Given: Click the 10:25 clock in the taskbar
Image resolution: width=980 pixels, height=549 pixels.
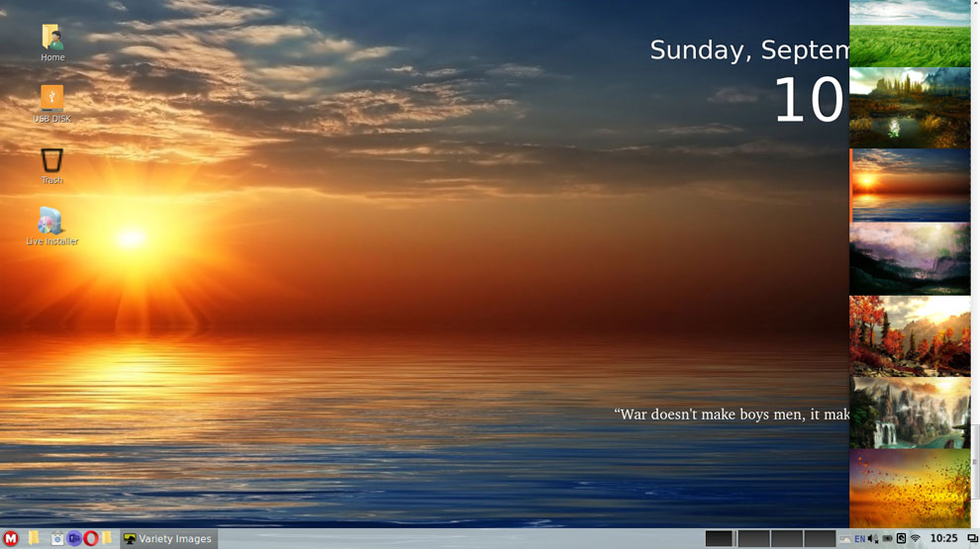Looking at the screenshot, I should tap(943, 538).
